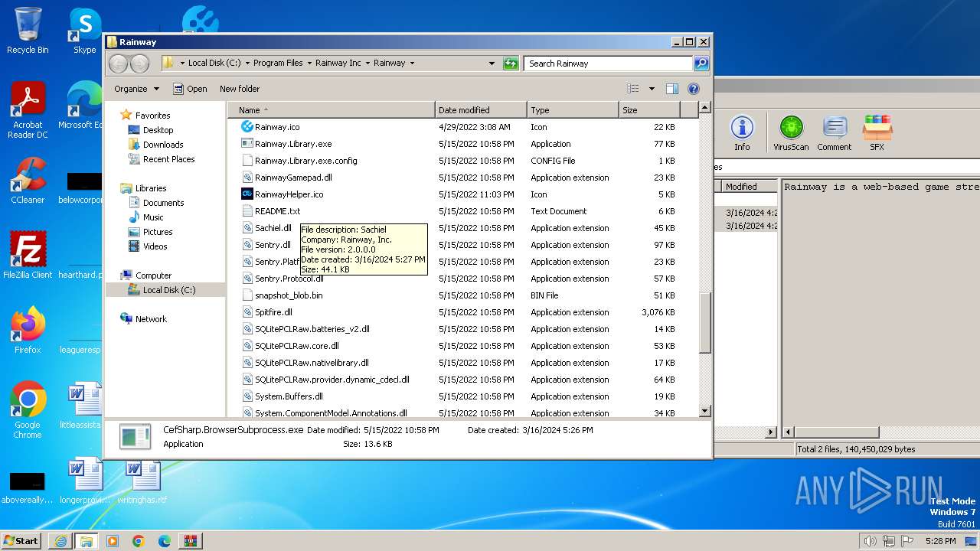Select Videos under Libraries

155,246
